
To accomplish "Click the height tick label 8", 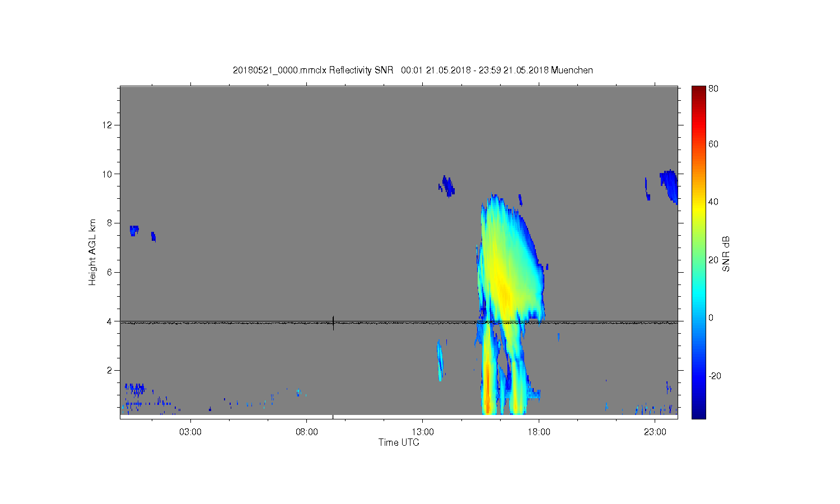I will point(110,223).
